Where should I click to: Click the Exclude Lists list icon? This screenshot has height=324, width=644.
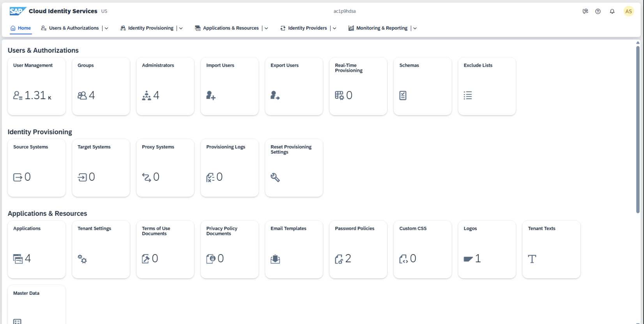point(468,95)
